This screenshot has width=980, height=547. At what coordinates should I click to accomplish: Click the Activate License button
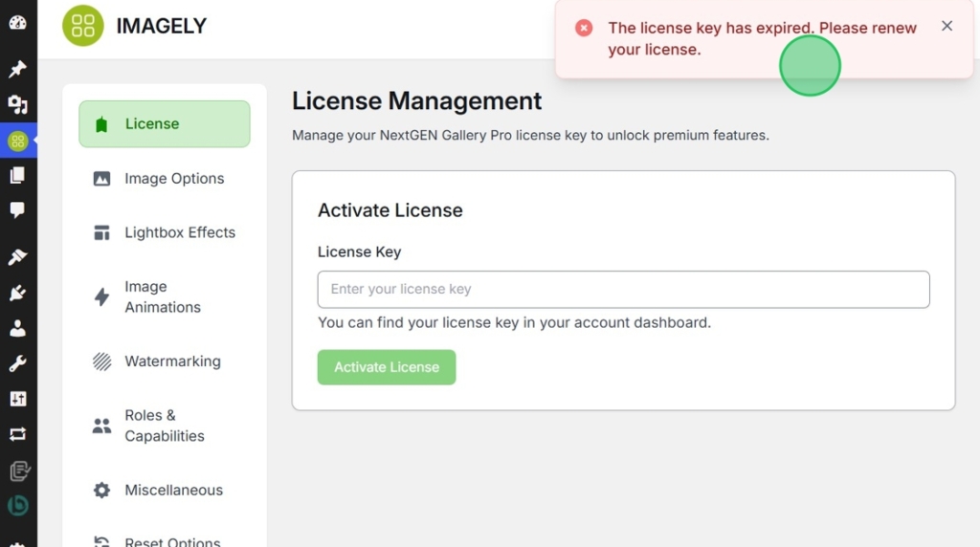coord(387,367)
